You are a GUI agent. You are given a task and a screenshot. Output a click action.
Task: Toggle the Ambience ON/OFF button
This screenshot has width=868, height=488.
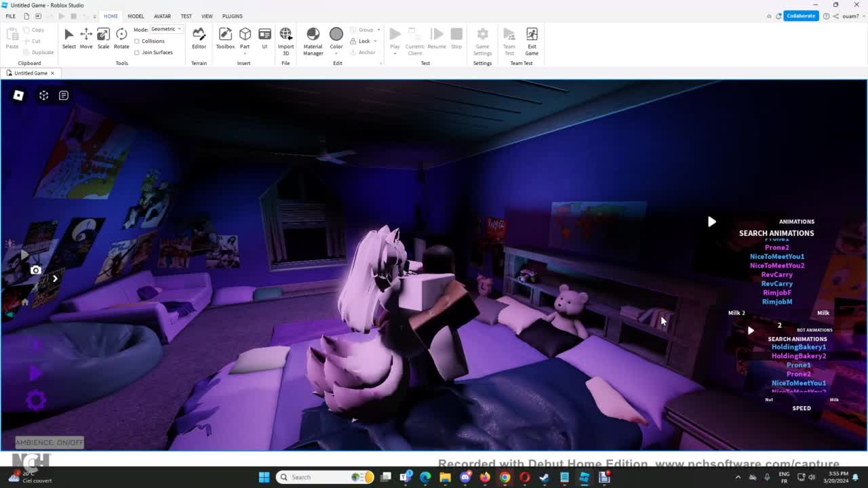[x=50, y=443]
